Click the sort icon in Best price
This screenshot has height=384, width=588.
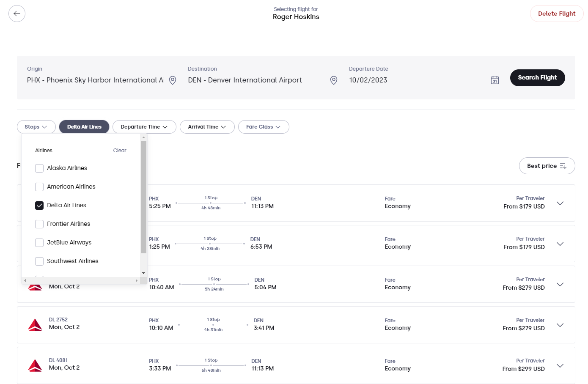[x=563, y=166]
